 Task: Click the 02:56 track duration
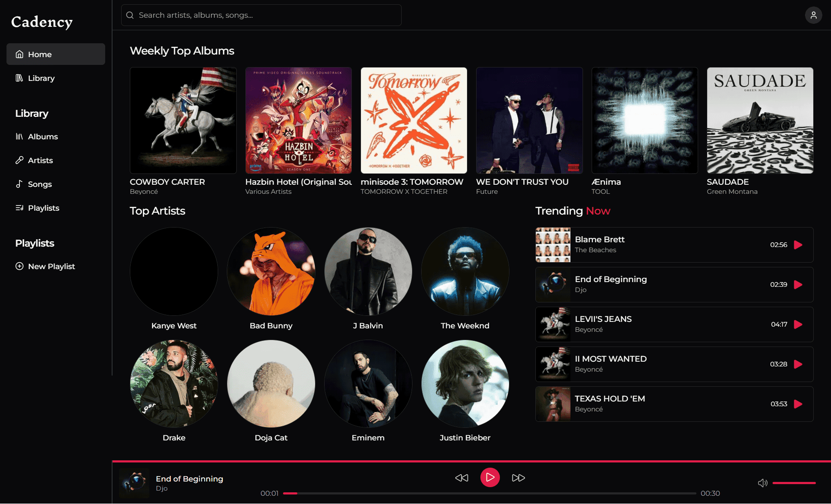[x=778, y=245]
